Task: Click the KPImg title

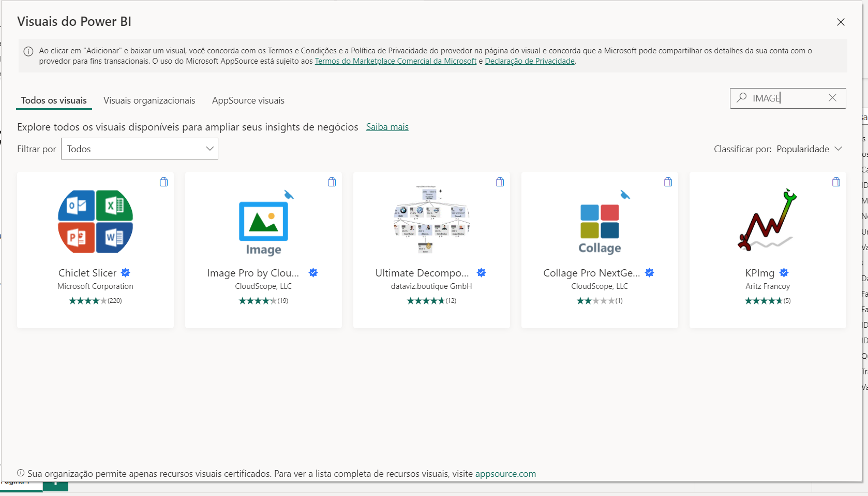Action: tap(760, 273)
